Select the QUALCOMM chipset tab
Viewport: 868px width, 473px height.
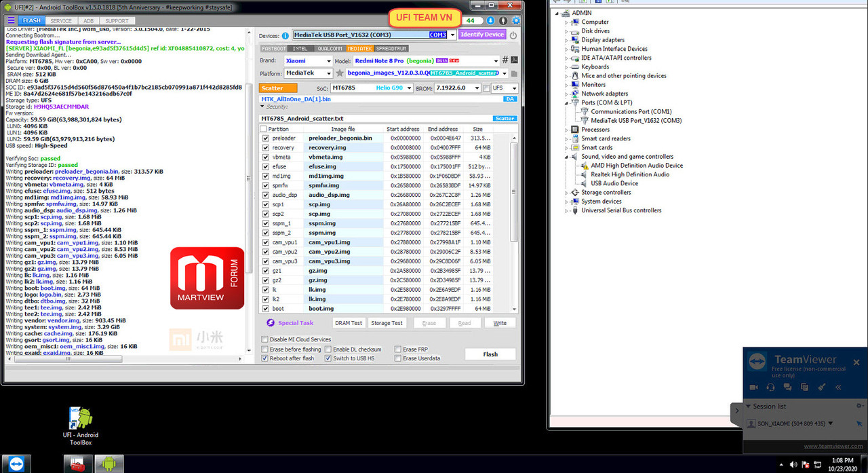[x=330, y=49]
